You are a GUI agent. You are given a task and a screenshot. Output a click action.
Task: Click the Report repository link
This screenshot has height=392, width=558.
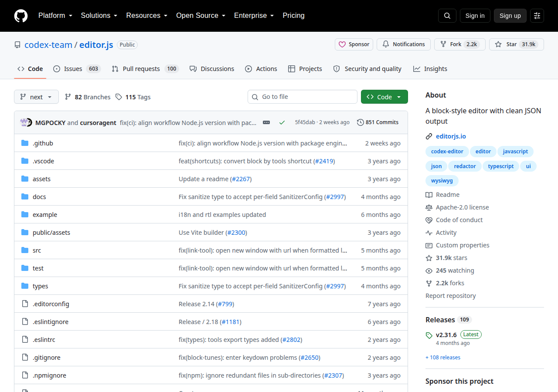coord(451,296)
